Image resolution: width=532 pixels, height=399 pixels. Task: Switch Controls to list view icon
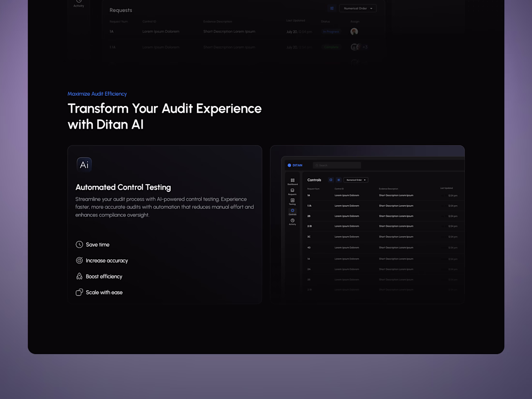tap(339, 180)
